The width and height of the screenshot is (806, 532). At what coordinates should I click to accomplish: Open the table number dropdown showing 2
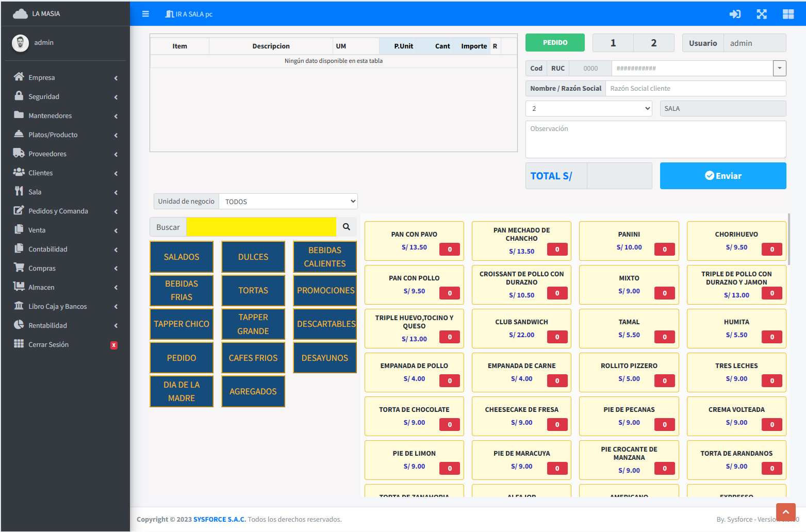[x=588, y=108]
